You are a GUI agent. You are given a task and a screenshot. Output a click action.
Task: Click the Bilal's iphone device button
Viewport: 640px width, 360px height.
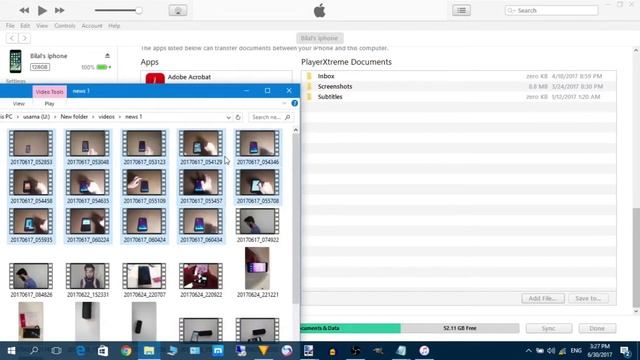pyautogui.click(x=320, y=38)
